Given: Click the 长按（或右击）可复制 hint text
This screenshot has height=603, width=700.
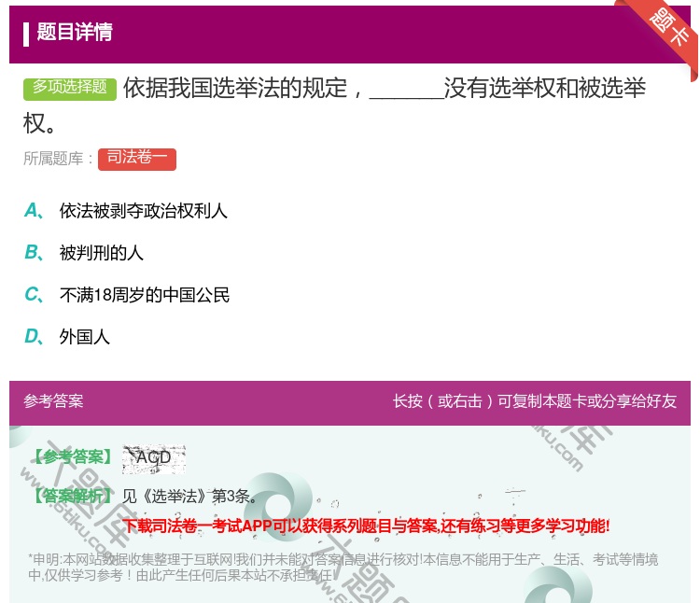Looking at the screenshot, I should [x=535, y=401].
